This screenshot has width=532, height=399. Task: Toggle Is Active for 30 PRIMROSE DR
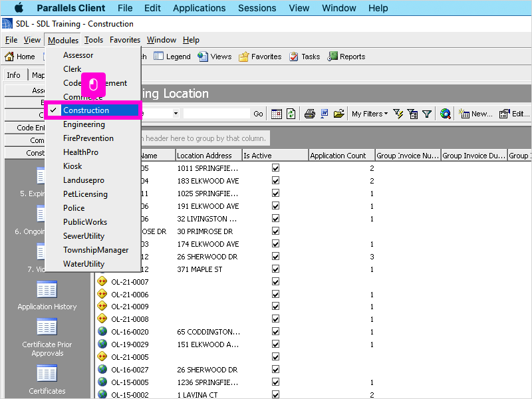pyautogui.click(x=275, y=231)
